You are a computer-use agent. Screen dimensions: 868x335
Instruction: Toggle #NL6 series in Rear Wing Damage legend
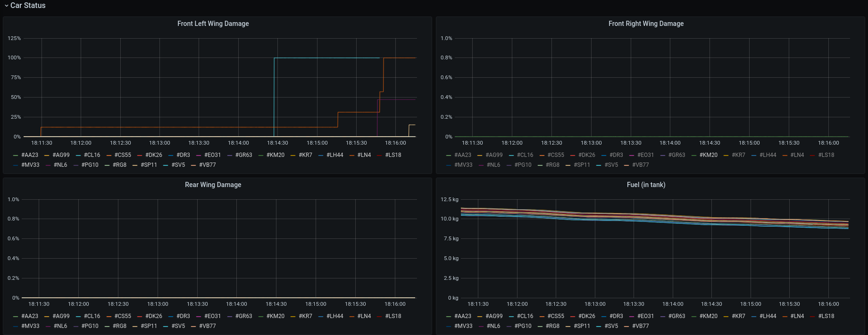click(x=60, y=326)
